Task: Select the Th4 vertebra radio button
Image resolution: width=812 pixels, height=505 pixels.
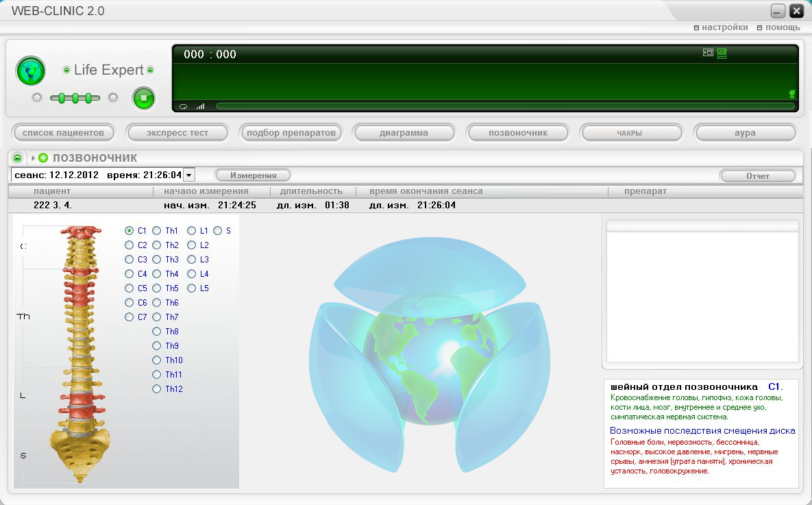Action: coord(157,273)
